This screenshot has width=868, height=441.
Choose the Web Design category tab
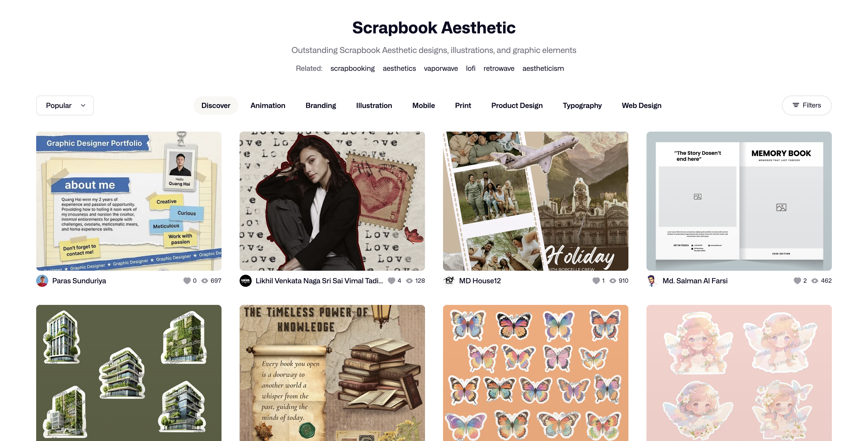point(641,105)
